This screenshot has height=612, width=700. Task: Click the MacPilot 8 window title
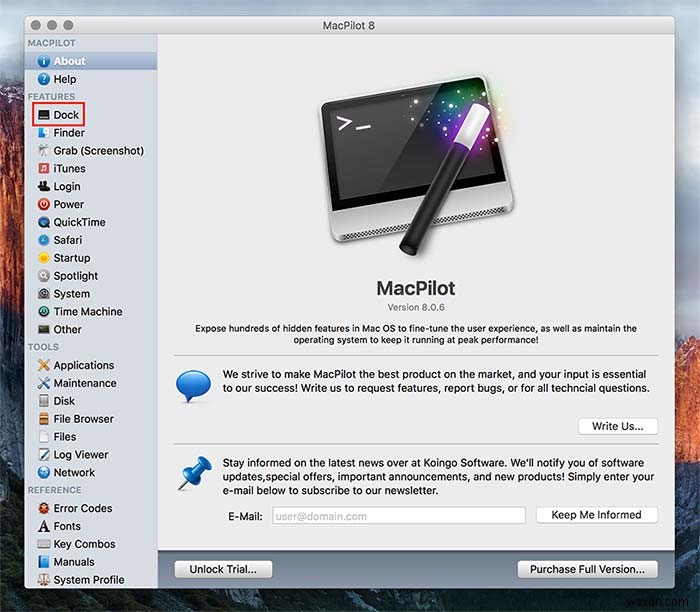tap(349, 25)
